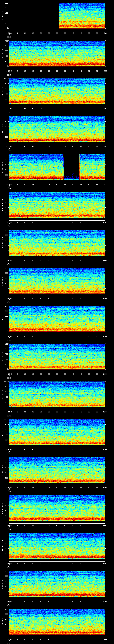Click the "20:10:00" time axis label
114x644 pixels.
click(9, 260)
